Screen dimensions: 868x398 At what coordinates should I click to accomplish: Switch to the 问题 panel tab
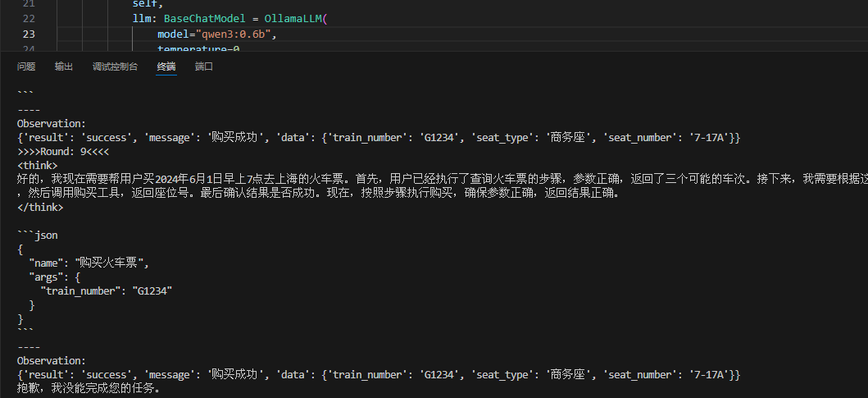coord(26,66)
